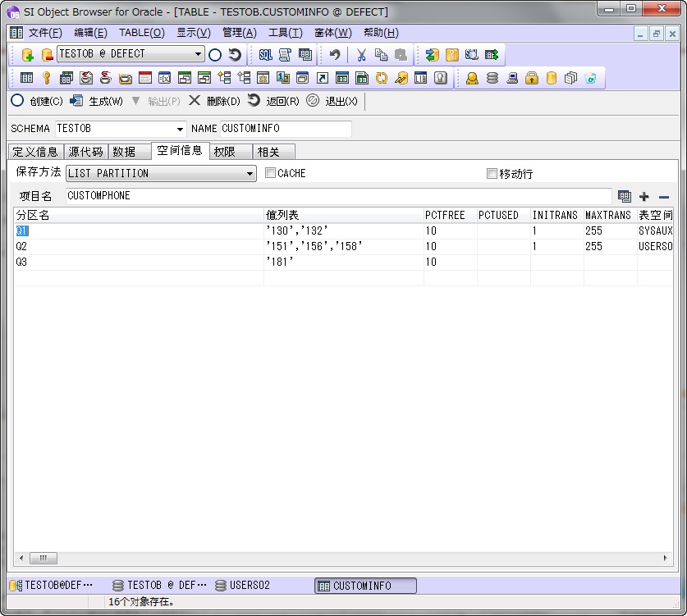Click the script scroll icon beside SQL
The image size is (687, 616).
click(285, 55)
